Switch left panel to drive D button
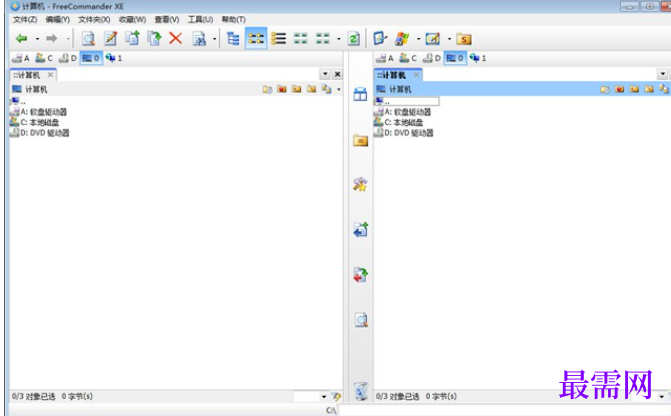This screenshot has width=671, height=416. tap(68, 58)
